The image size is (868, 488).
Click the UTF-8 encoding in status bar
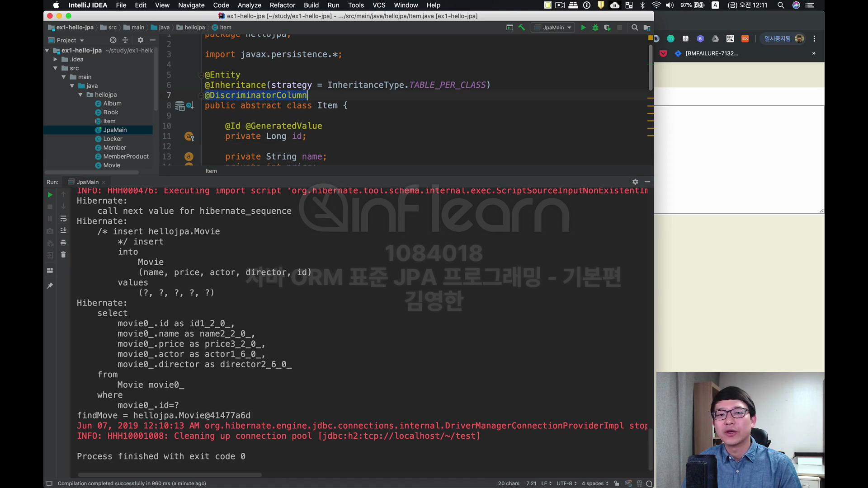[x=566, y=483]
